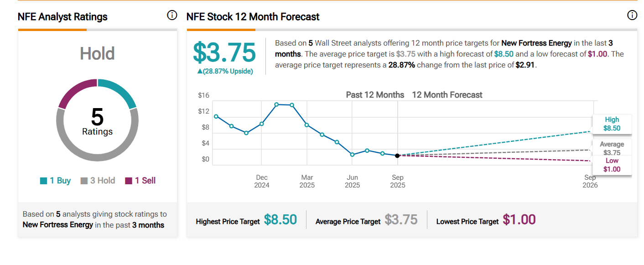Click the teal Buy segment of donut chart
This screenshot has width=644, height=265.
(x=119, y=91)
